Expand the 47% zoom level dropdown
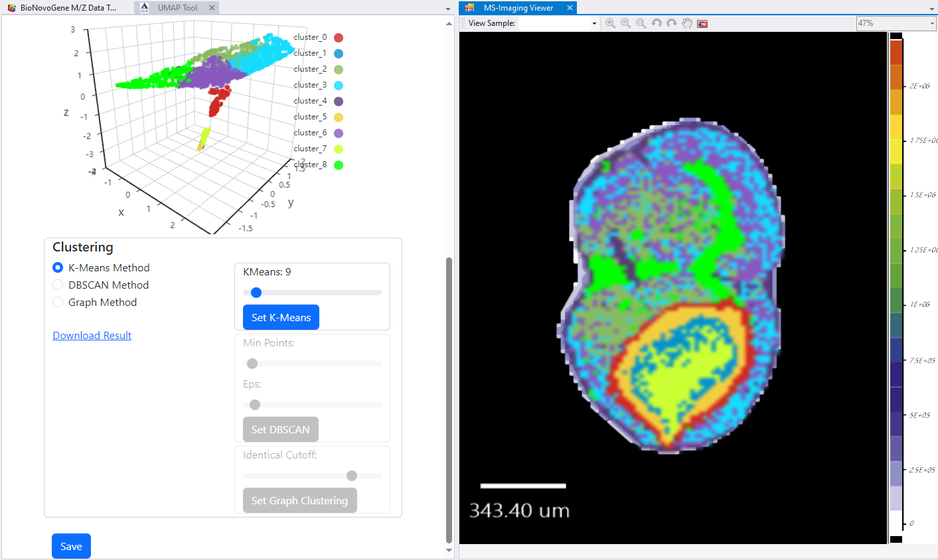 tap(931, 23)
